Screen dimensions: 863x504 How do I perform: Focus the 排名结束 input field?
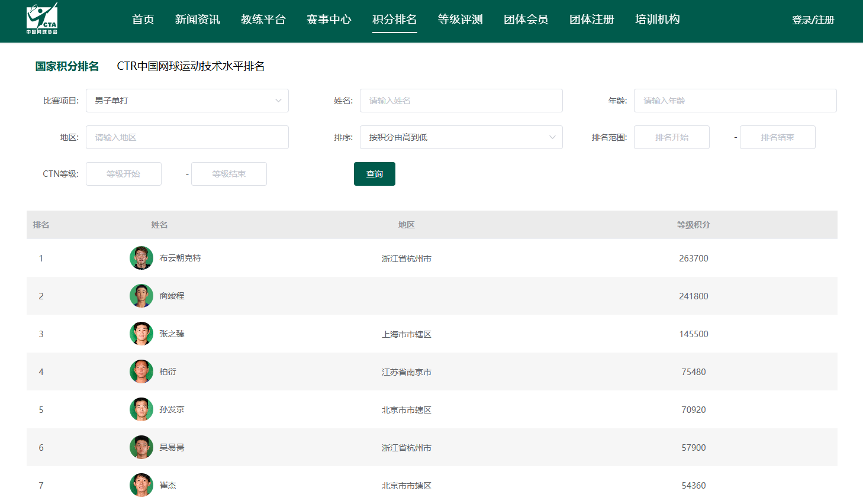click(778, 137)
